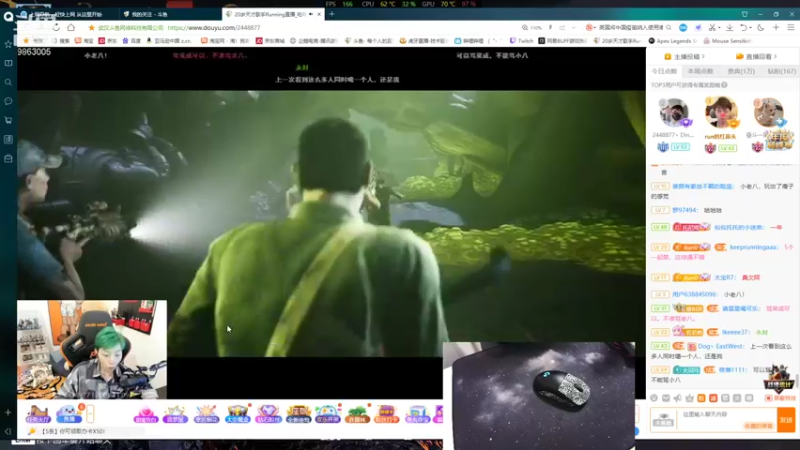Open the sidebar reading book icon
This screenshot has height=450, width=800.
(8, 63)
